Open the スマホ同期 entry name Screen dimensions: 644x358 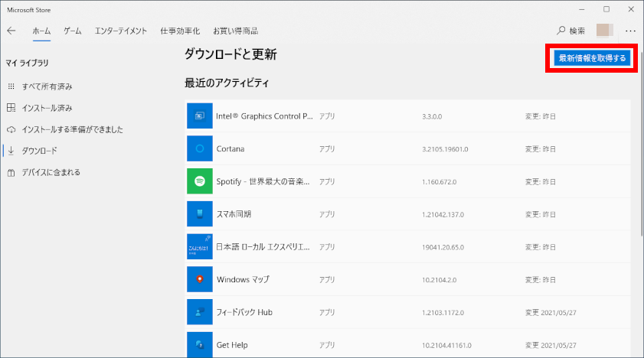tap(234, 214)
